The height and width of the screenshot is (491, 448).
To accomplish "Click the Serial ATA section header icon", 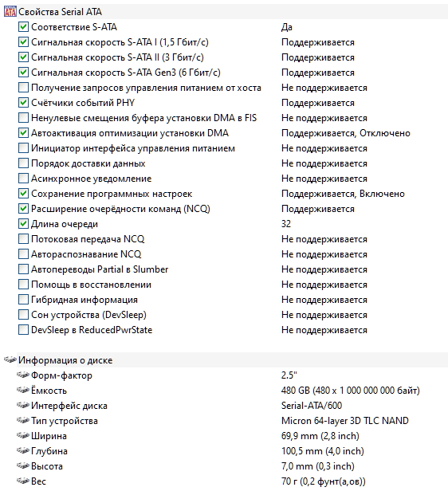I will [10, 12].
